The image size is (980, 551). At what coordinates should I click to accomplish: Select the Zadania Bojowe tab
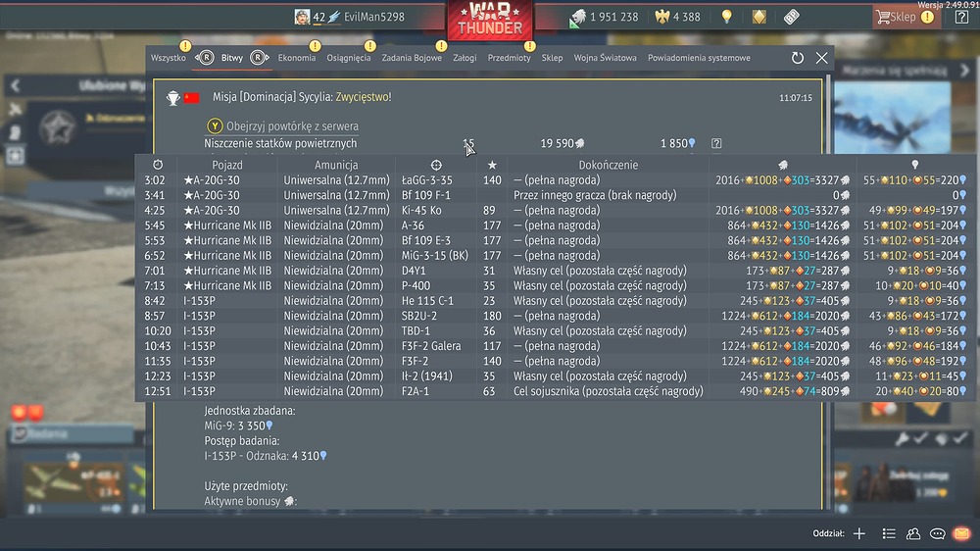(x=412, y=58)
